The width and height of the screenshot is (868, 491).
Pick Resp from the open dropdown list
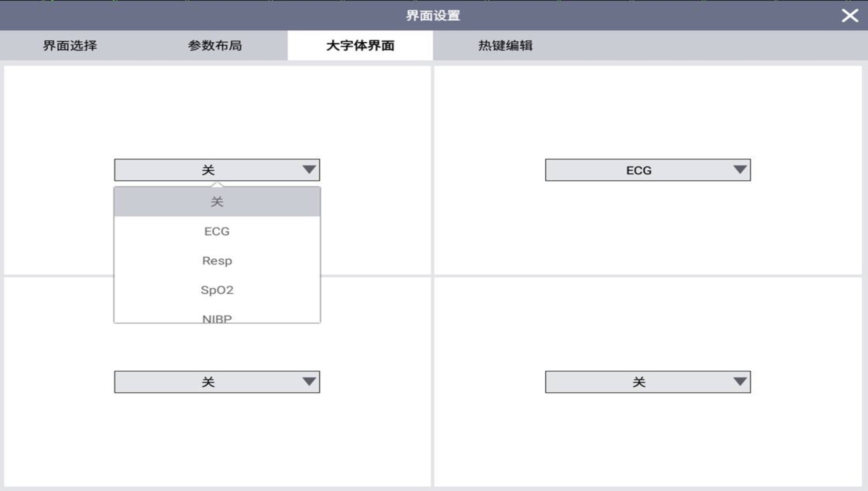coord(217,261)
